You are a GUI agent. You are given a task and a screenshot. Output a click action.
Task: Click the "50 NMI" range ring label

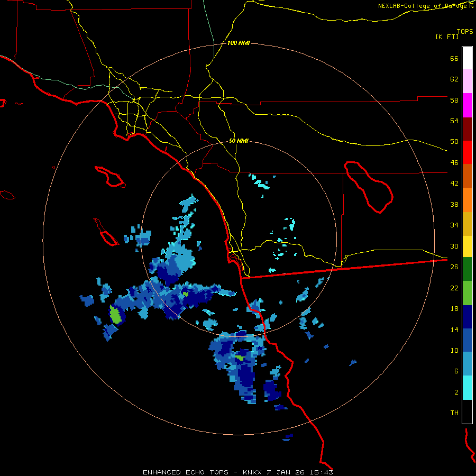coord(239,141)
